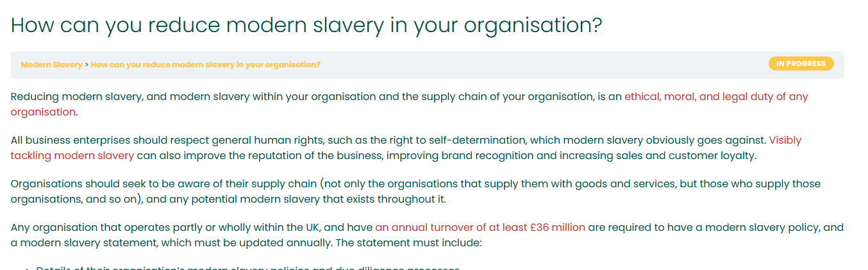Click the IN PROGRESS status badge

click(801, 63)
